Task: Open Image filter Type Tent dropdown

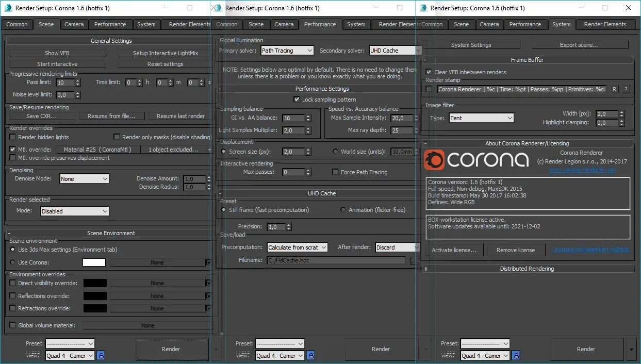Action: 481,118
